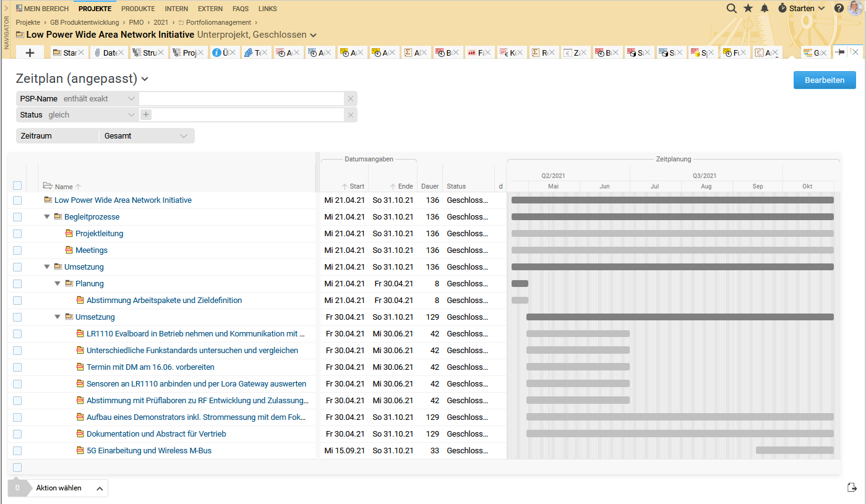Open notifications bell icon
This screenshot has height=504, width=866.
tap(765, 8)
